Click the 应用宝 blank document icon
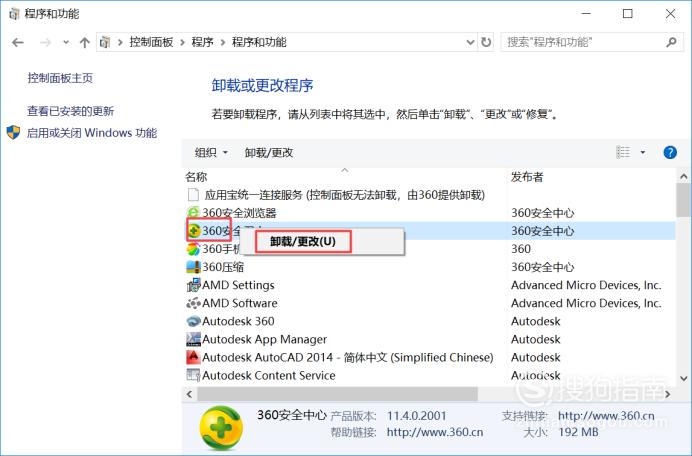 click(x=193, y=195)
